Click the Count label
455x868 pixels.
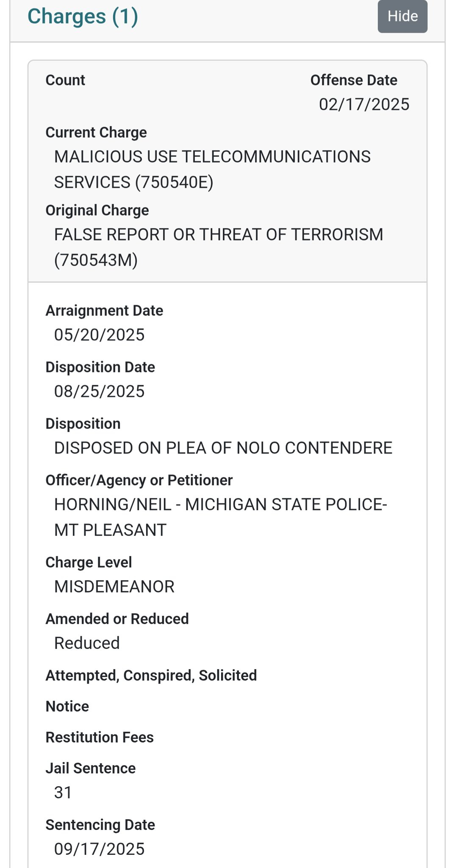click(65, 80)
